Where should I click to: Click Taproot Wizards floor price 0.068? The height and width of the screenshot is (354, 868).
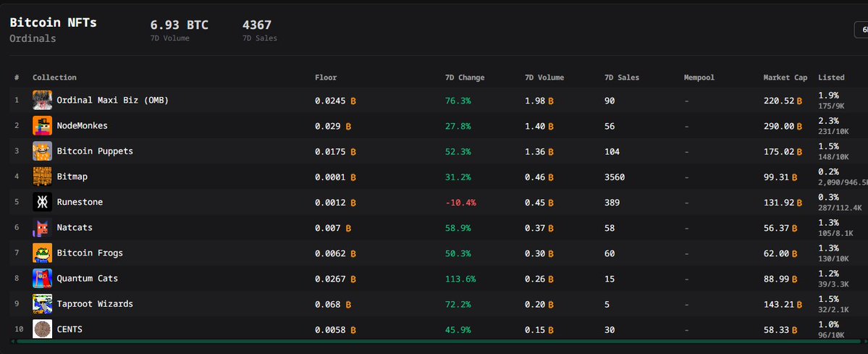[x=328, y=305]
